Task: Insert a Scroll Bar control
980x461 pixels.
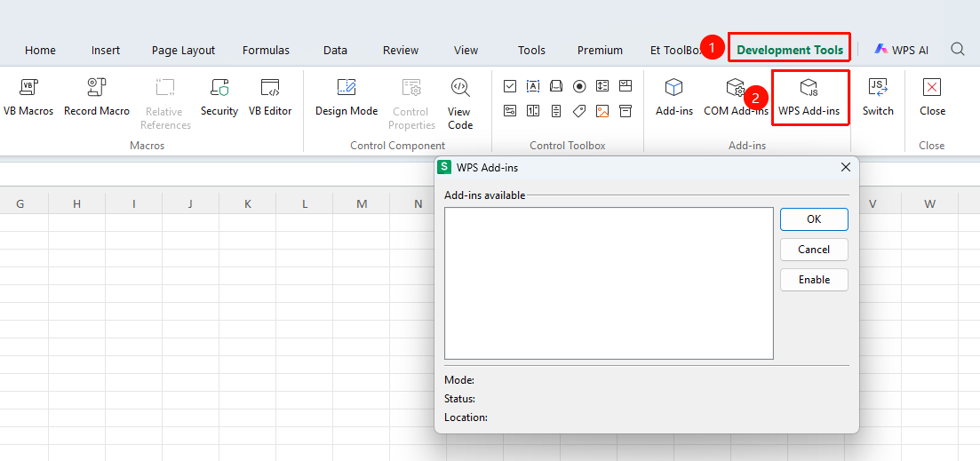Action: point(556,111)
